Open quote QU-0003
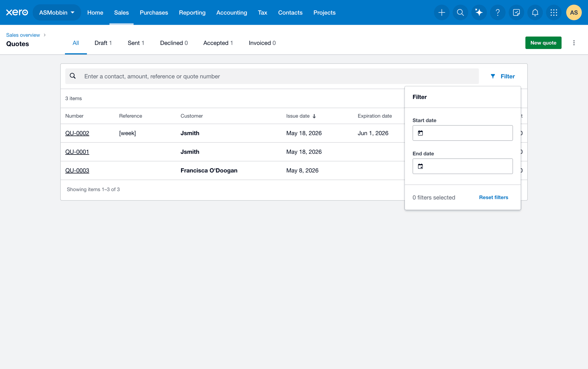588x369 pixels. coord(77,171)
